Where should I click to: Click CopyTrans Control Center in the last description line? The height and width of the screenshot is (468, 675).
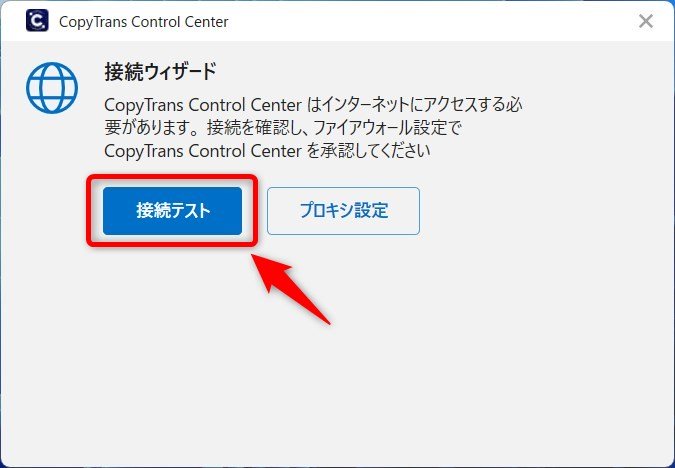click(x=203, y=151)
